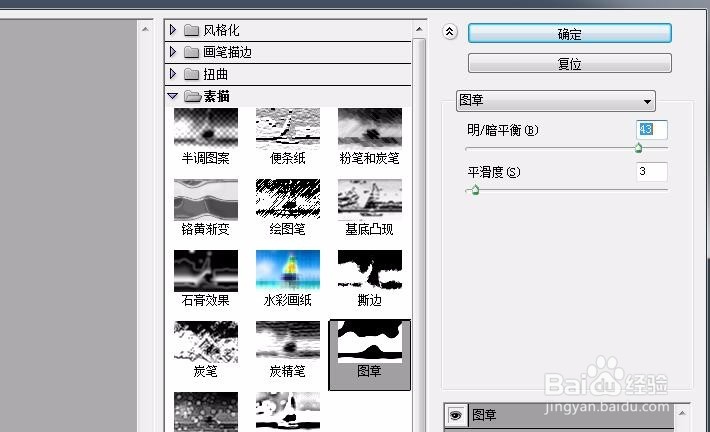Expand the 扭曲 filter folder
This screenshot has width=710, height=432.
pyautogui.click(x=173, y=73)
